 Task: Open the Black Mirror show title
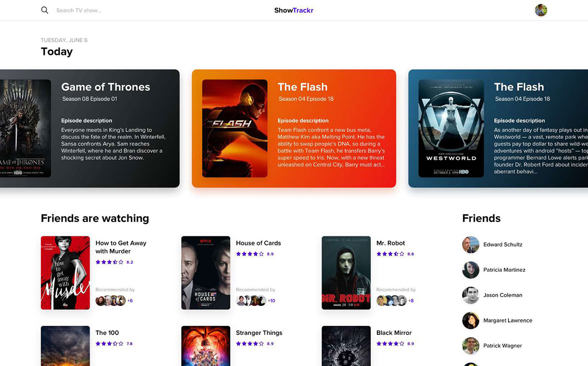pyautogui.click(x=394, y=333)
